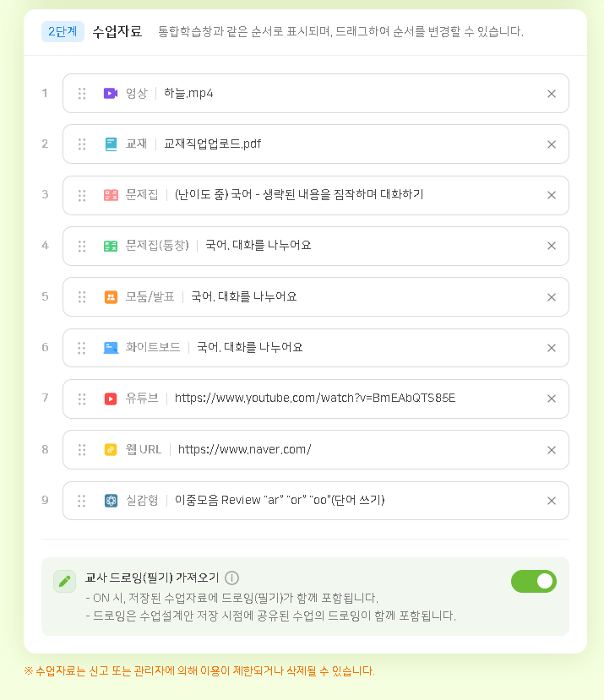This screenshot has width=604, height=700.
Task: Click the green 문제집(통창) icon
Action: tap(111, 246)
